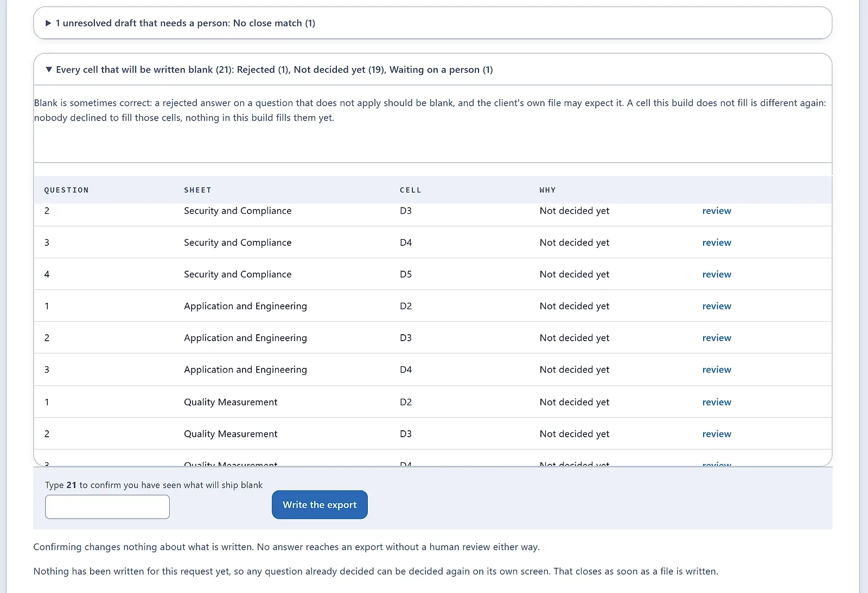Viewport: 868px width, 593px height.
Task: Click the Write the export button
Action: coord(320,505)
